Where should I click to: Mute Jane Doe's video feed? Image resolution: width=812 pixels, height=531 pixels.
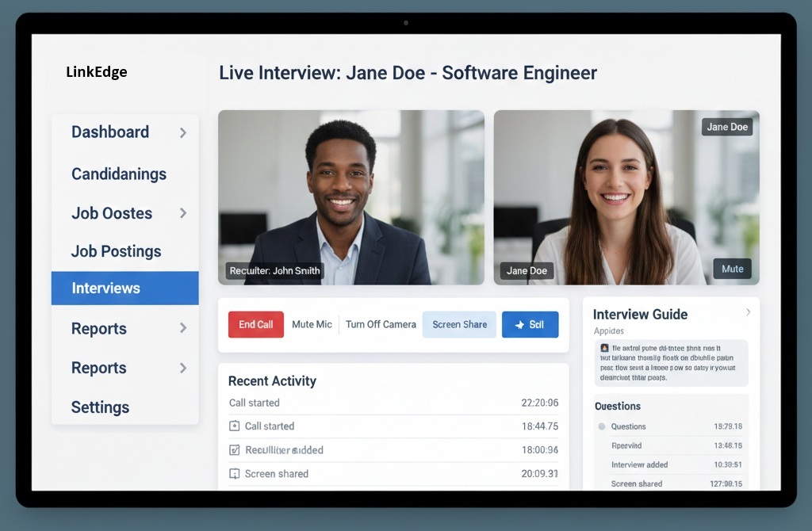732,269
